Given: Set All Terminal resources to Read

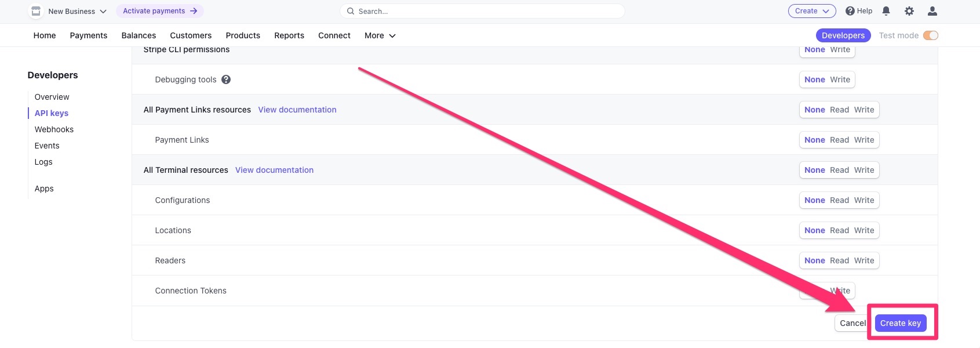Looking at the screenshot, I should click(x=839, y=170).
